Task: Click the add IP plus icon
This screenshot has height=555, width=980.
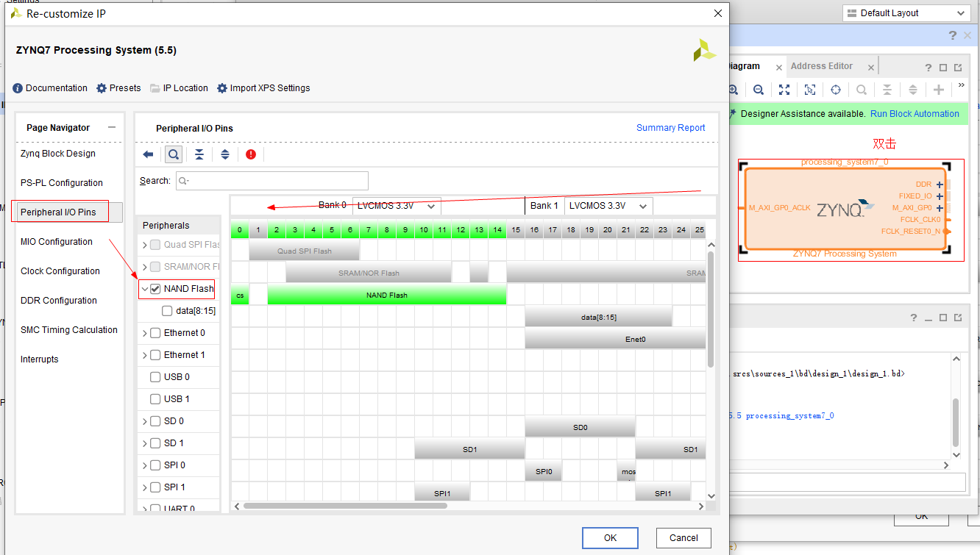Action: 939,90
